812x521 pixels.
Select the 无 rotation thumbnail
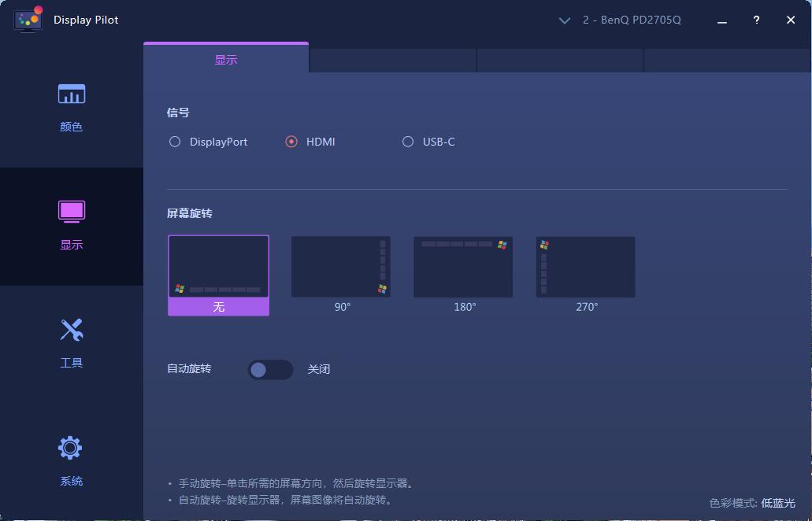click(x=218, y=266)
